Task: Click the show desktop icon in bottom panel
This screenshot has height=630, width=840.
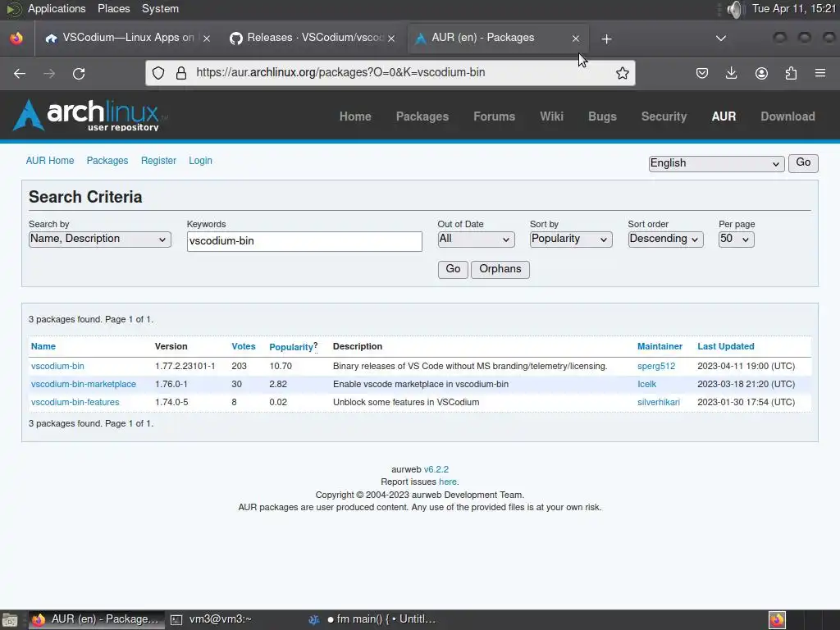Action: [x=9, y=620]
